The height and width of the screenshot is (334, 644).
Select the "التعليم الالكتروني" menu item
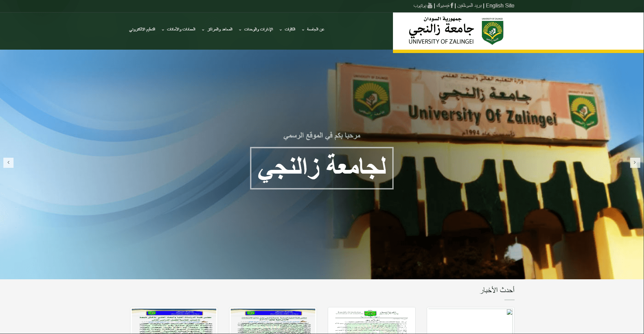click(143, 29)
